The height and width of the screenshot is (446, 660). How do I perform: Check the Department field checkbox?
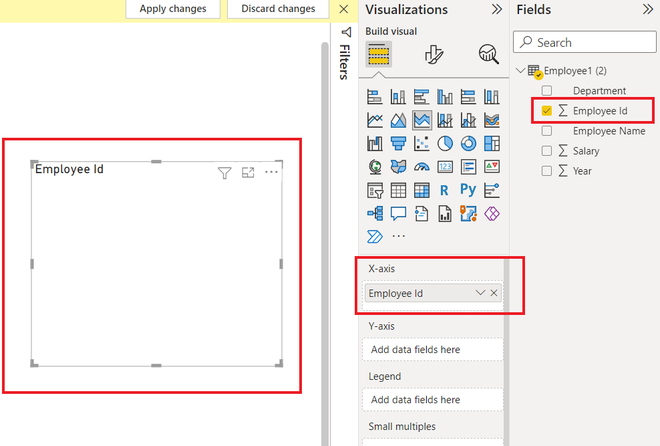[x=546, y=90]
